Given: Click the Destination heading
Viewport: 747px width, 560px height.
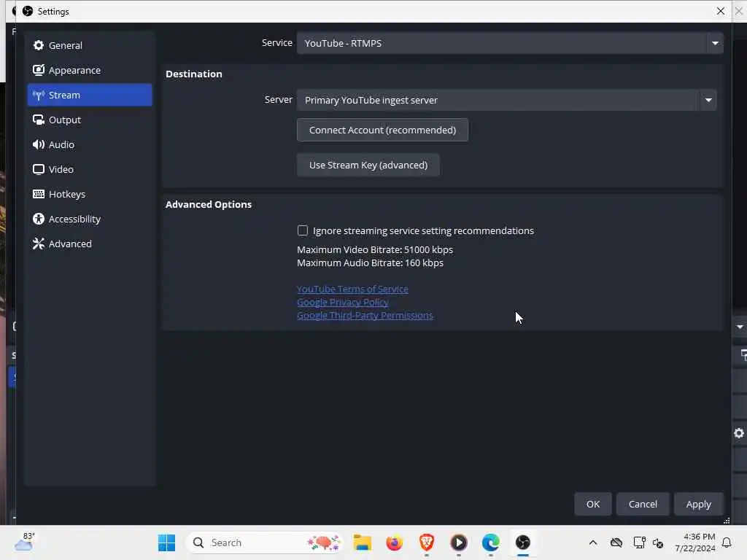Looking at the screenshot, I should [194, 74].
